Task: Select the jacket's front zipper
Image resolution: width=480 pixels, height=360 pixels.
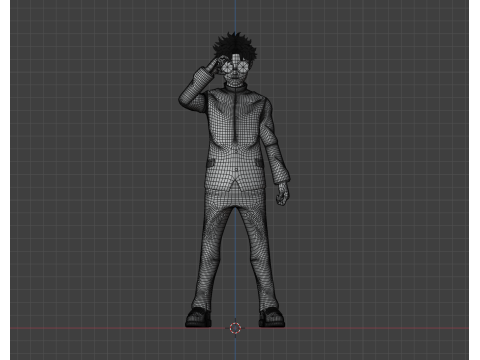Action: (236, 115)
